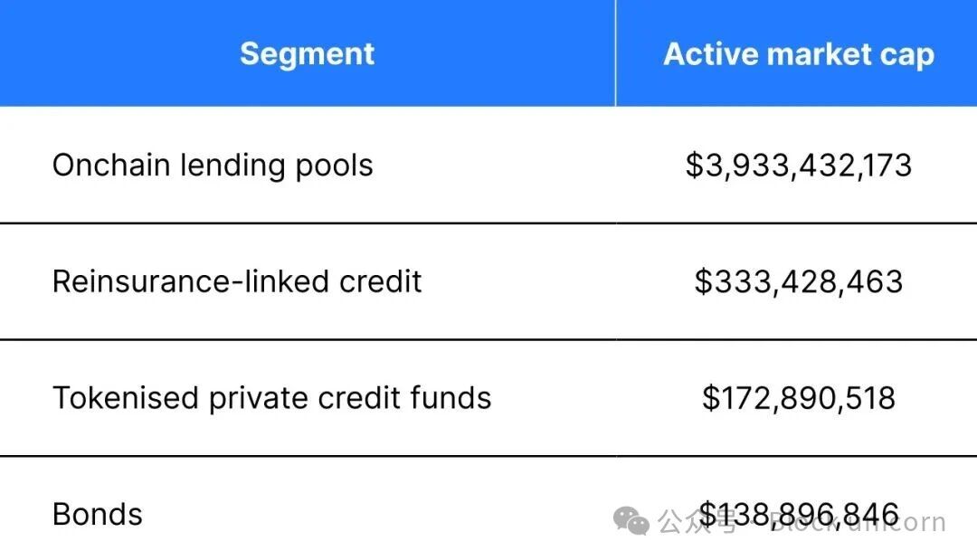Image resolution: width=977 pixels, height=560 pixels.
Task: Click the line above the Bonds row
Action: tap(488, 456)
